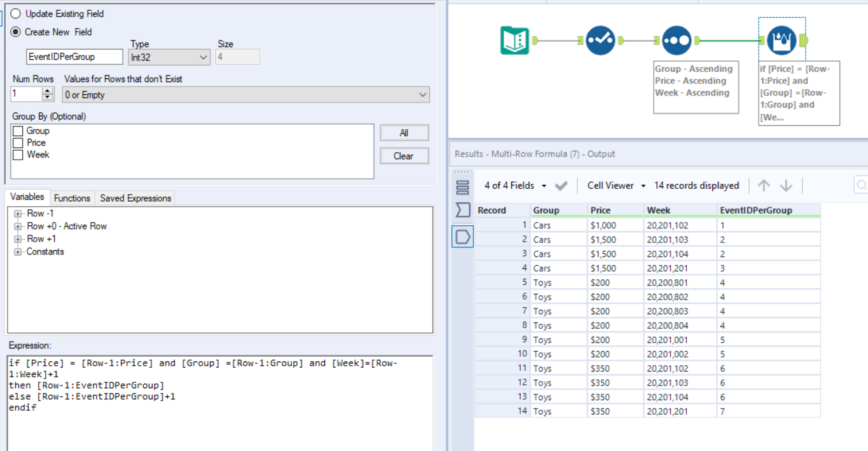The image size is (868, 451).
Task: Sort by the Price column header
Action: pyautogui.click(x=616, y=211)
